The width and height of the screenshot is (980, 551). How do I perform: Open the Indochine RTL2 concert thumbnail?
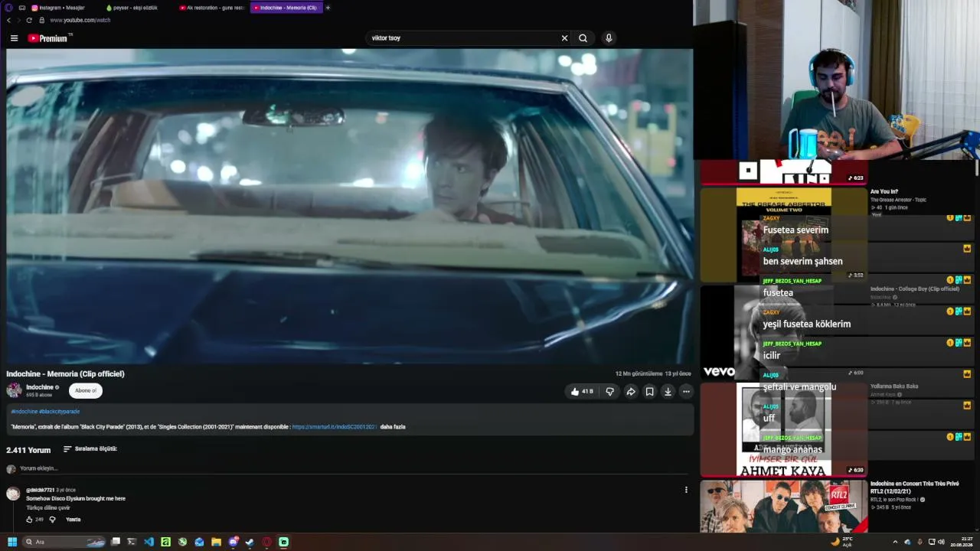coord(783,505)
